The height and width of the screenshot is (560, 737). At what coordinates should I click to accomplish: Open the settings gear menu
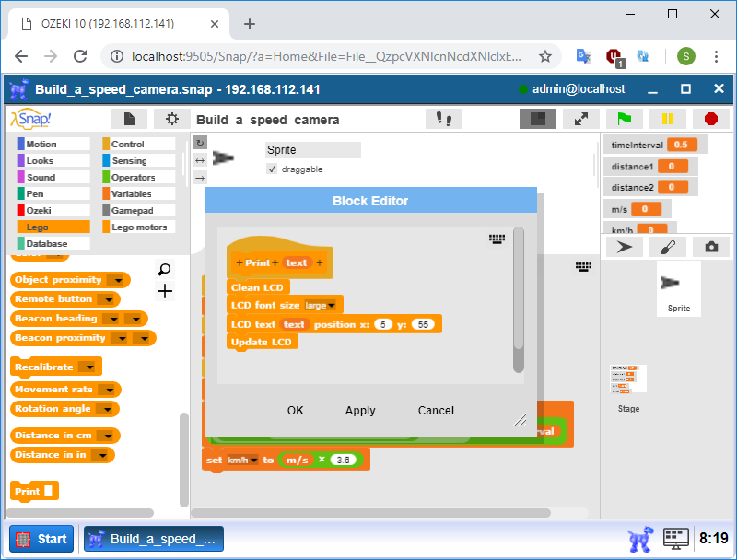click(x=172, y=120)
